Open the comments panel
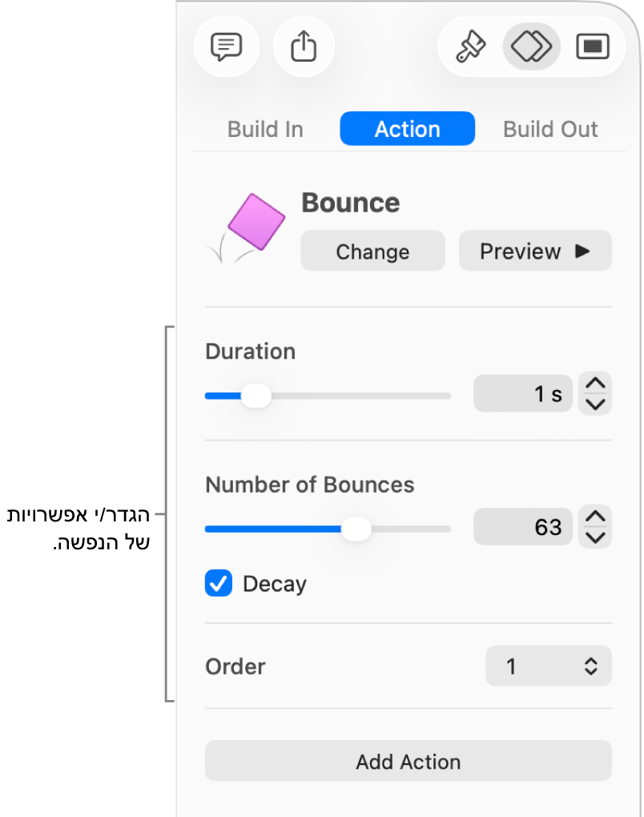 point(227,46)
